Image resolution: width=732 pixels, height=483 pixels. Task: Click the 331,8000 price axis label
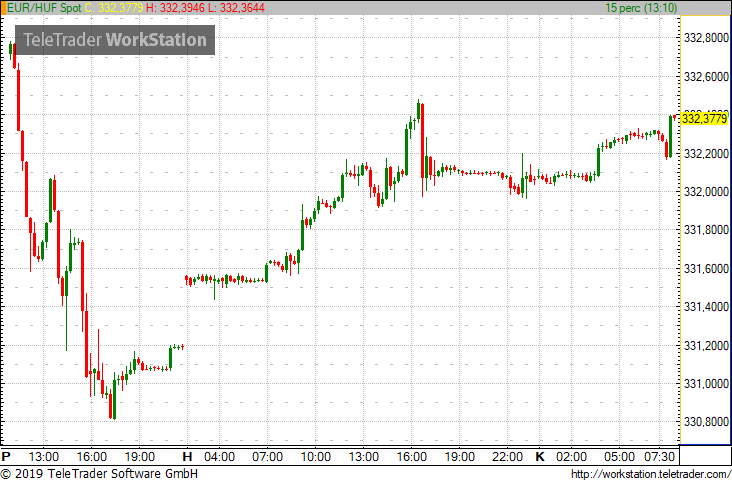(706, 230)
